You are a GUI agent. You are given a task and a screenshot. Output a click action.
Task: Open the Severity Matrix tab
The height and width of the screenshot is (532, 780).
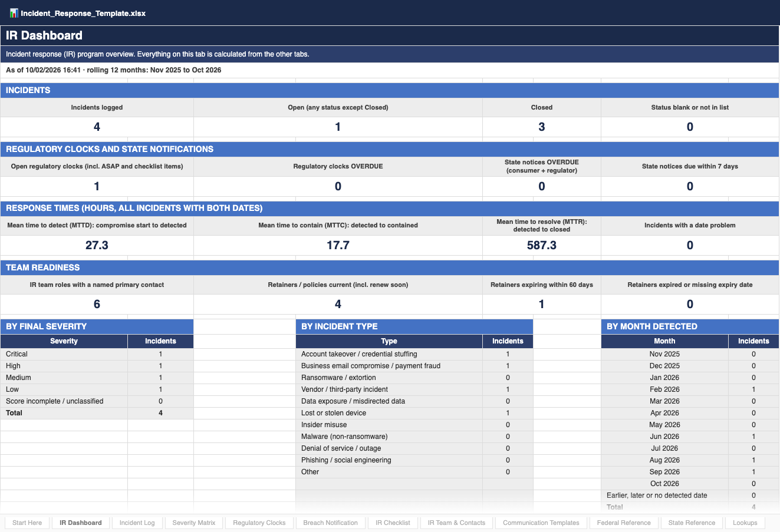(194, 523)
